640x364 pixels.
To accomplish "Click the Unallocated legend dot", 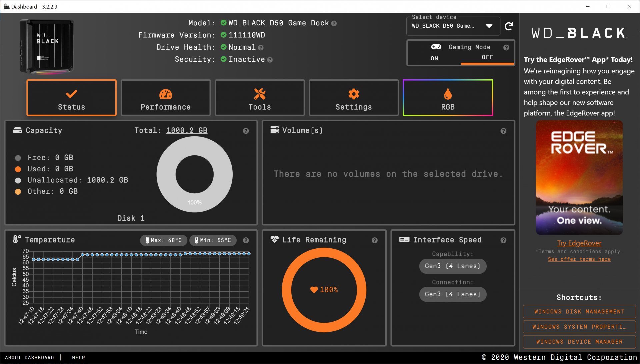I will point(18,180).
